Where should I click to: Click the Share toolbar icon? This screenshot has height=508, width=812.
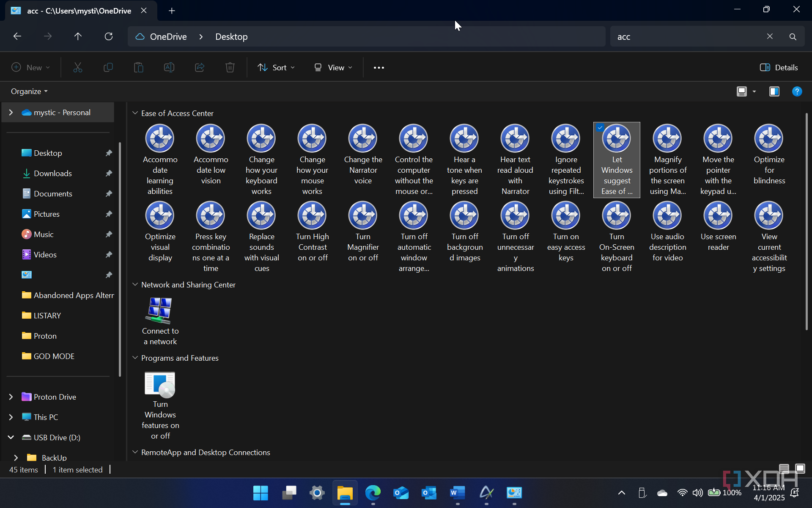(x=200, y=67)
